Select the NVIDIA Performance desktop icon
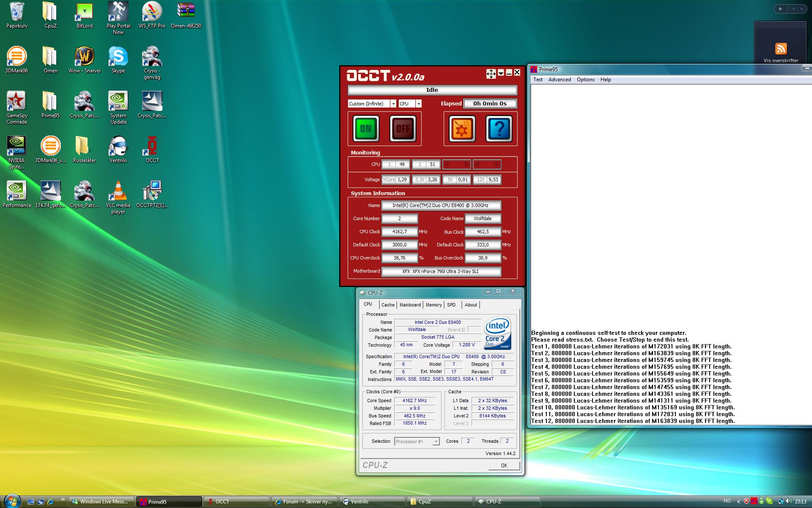Viewport: 812px width, 508px height. click(16, 195)
